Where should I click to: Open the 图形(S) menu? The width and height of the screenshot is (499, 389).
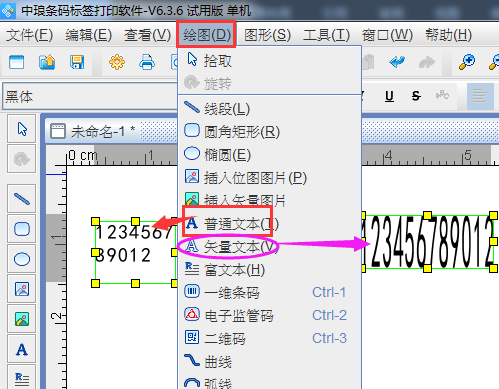(x=267, y=35)
